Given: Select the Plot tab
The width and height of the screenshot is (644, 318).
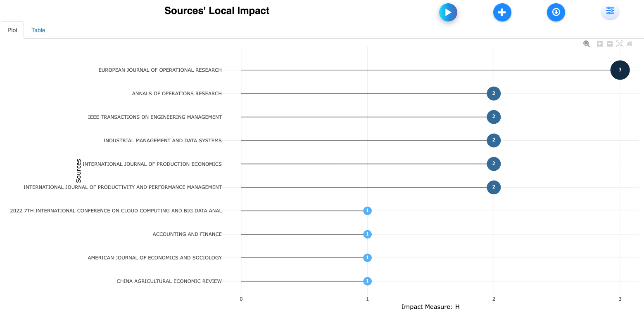Looking at the screenshot, I should [12, 30].
